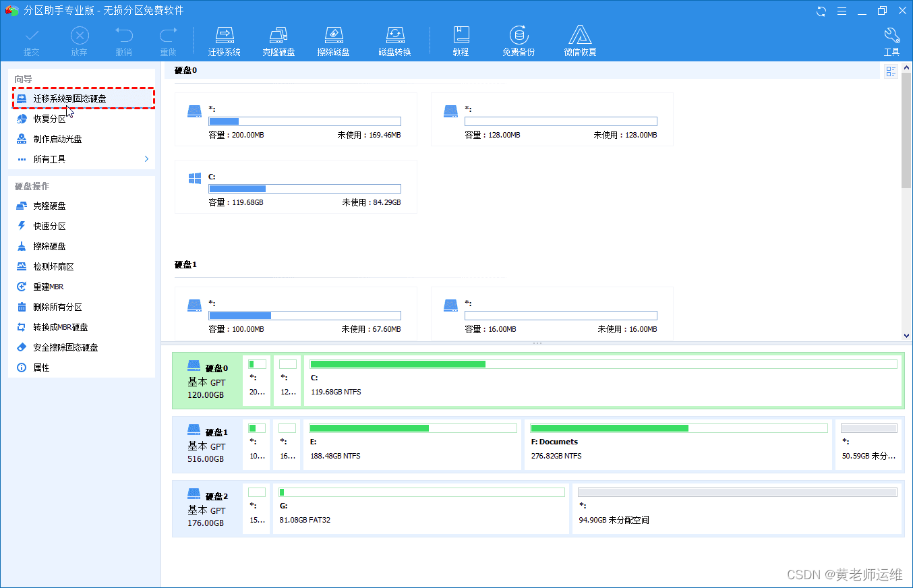Select the small 20... partition block on 硬盘0 map

tap(257, 381)
